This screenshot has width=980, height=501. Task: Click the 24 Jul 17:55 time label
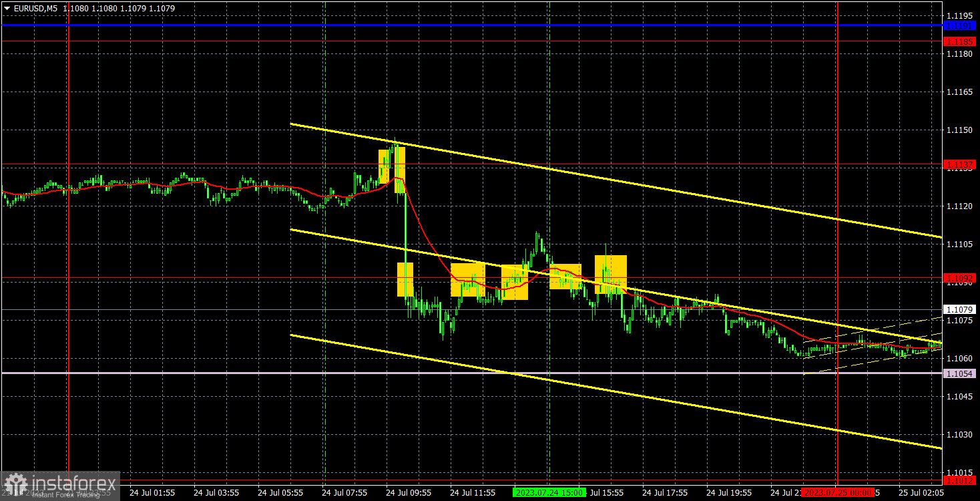click(664, 492)
